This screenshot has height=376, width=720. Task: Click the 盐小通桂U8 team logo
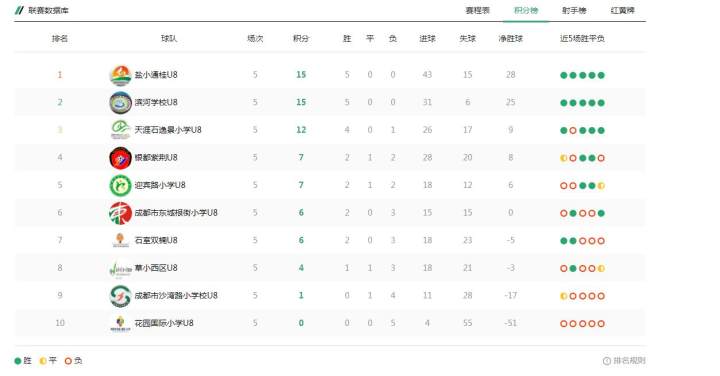pyautogui.click(x=120, y=75)
